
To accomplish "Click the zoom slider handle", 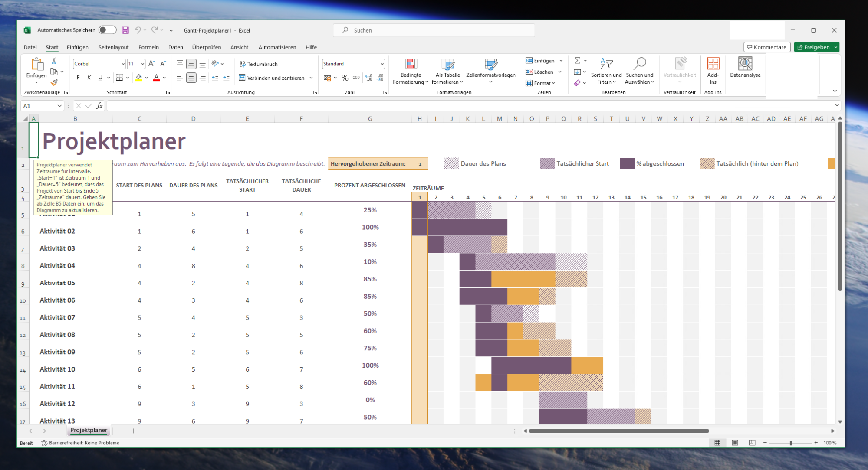I will point(791,443).
